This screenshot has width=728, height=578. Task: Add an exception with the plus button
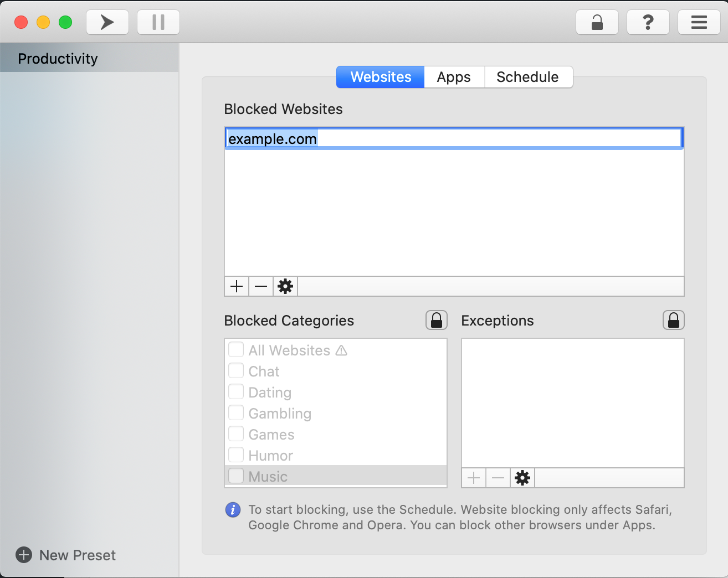click(x=474, y=477)
